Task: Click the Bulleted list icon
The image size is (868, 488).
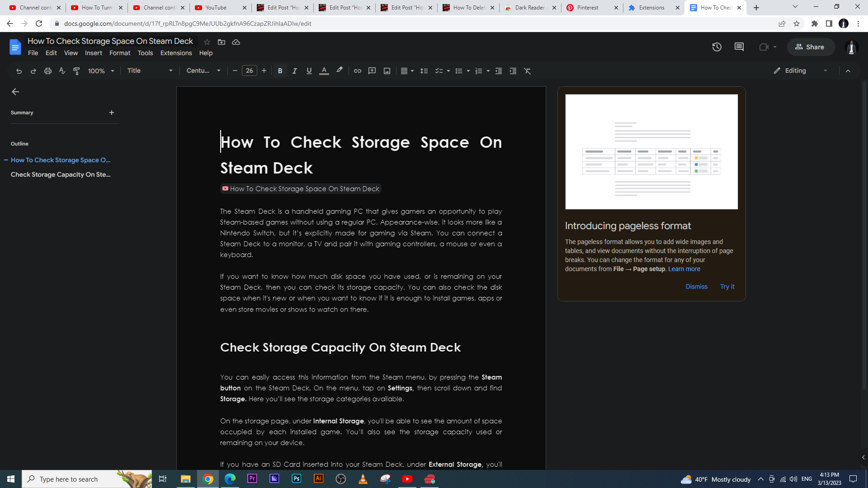Action: pyautogui.click(x=458, y=71)
